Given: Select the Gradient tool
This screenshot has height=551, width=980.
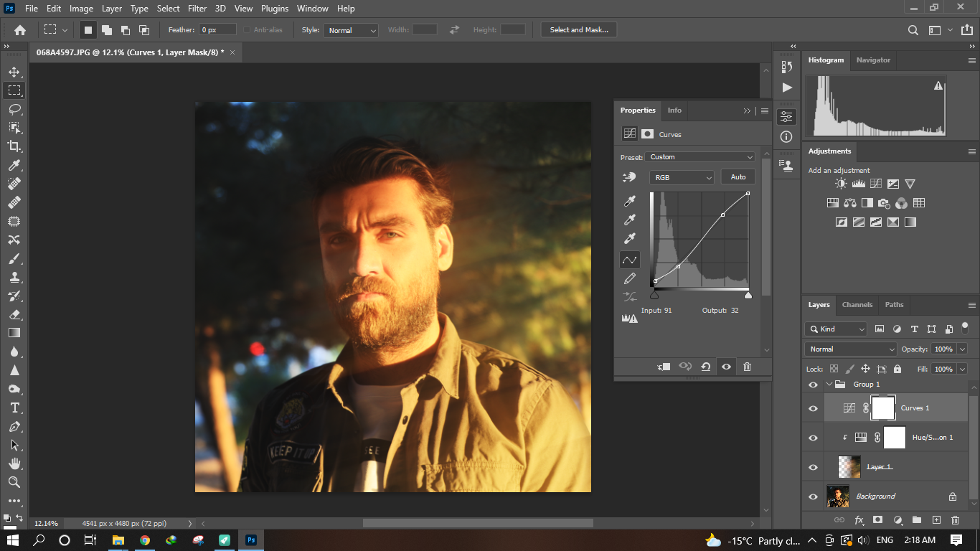Looking at the screenshot, I should pyautogui.click(x=14, y=333).
